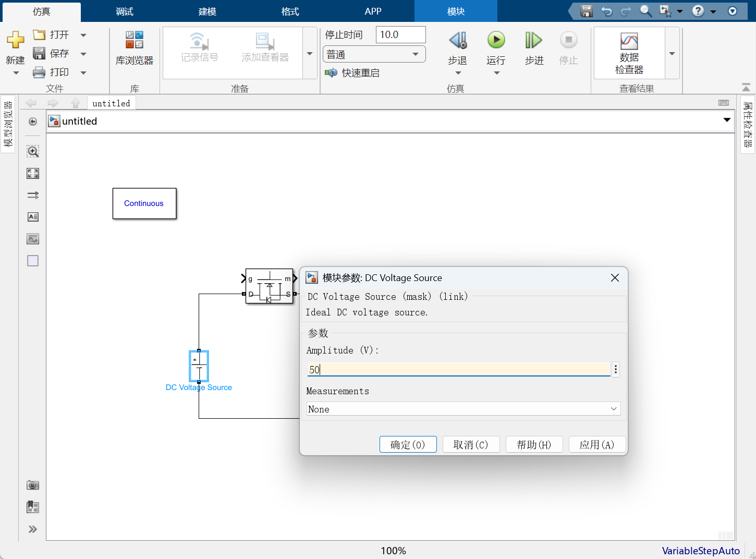Click the 确定(O) button
This screenshot has height=559, width=756.
(x=408, y=444)
